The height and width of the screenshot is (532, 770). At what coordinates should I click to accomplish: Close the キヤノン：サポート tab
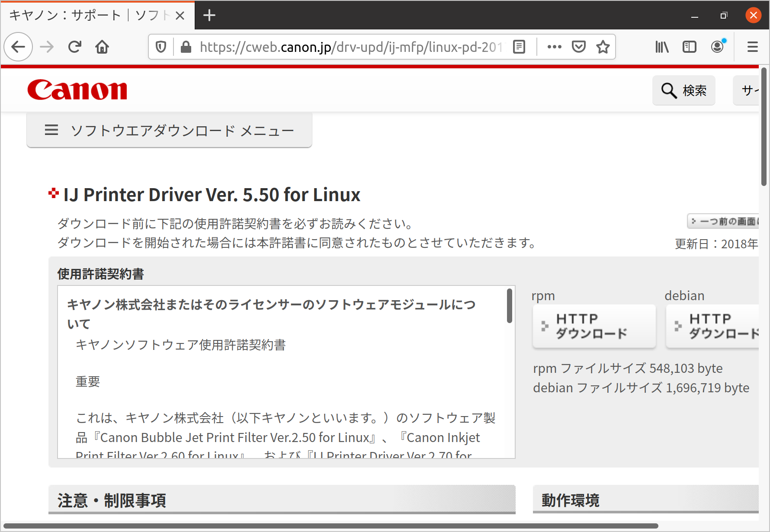[x=180, y=16]
